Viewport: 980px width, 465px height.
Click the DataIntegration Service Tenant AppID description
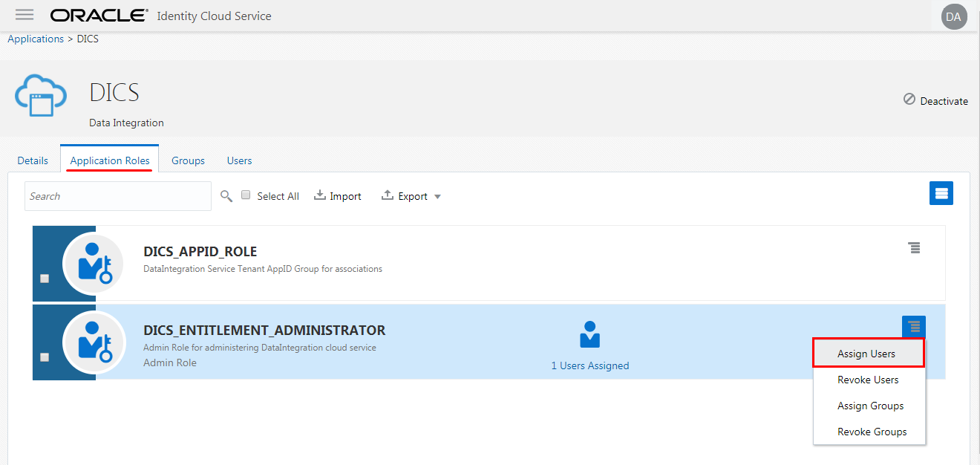pos(263,269)
